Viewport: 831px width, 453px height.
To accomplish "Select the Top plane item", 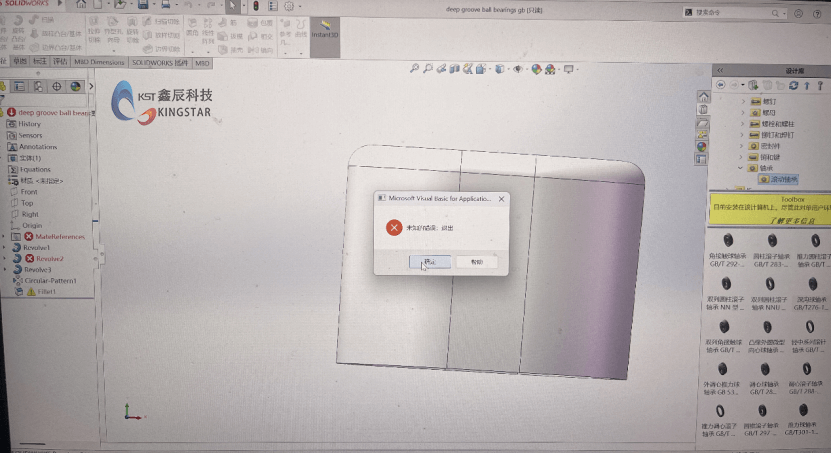I will 22,203.
